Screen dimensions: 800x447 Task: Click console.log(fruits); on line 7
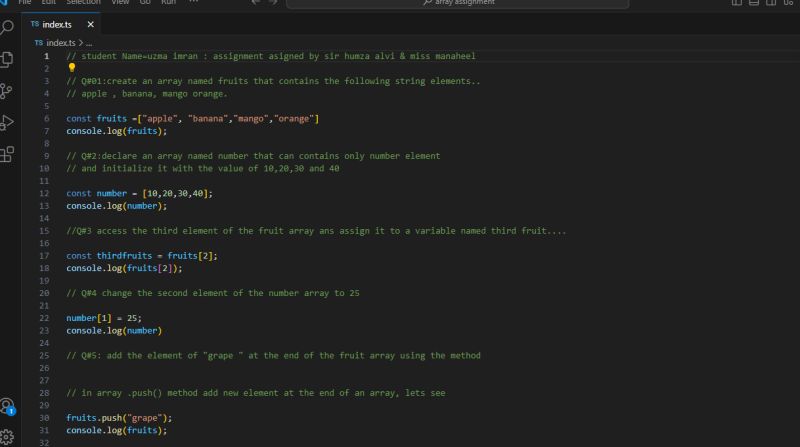pyautogui.click(x=116, y=131)
